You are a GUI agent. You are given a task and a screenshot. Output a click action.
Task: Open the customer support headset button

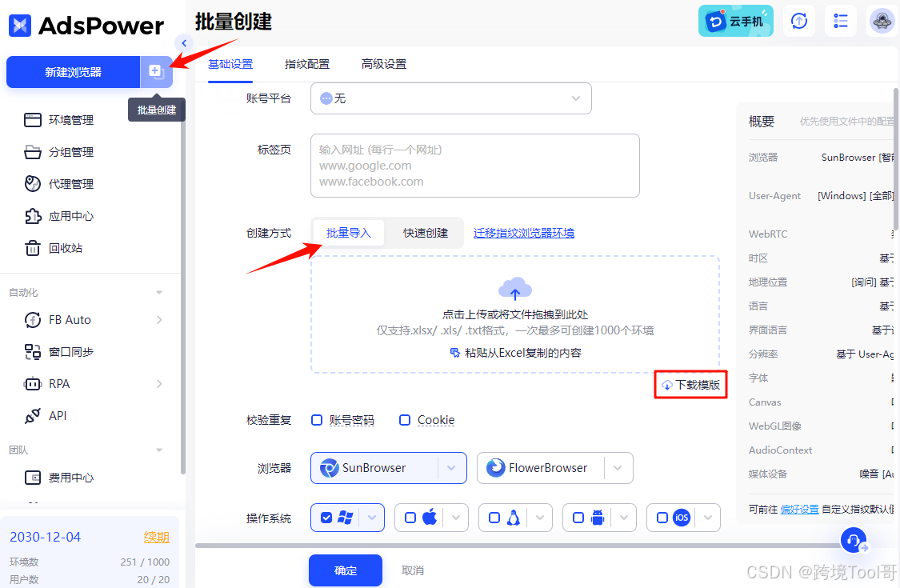tap(854, 540)
